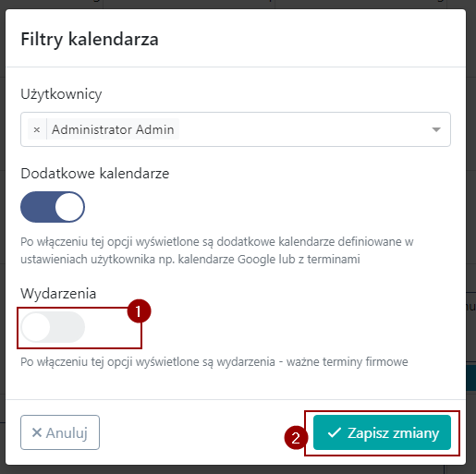Click the Dodatkowe kalendarze label

95,174
